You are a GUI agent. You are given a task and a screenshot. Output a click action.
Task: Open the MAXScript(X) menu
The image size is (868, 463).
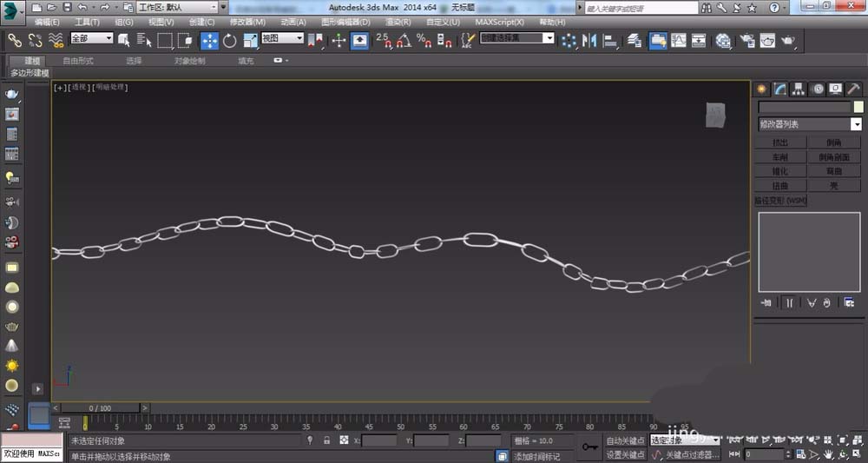(x=499, y=23)
